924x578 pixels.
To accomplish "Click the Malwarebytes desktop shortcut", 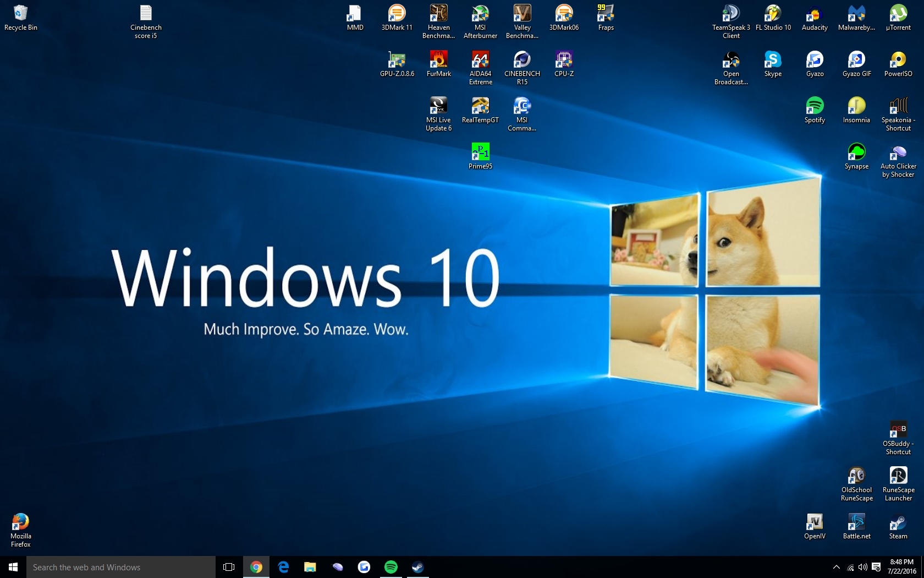I will (856, 18).
